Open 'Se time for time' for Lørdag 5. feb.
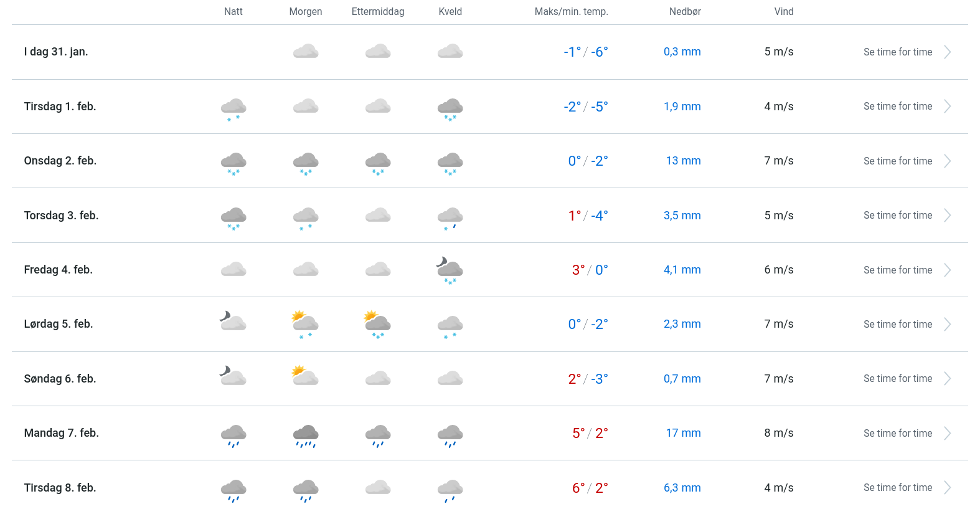The height and width of the screenshot is (514, 980). tap(897, 325)
